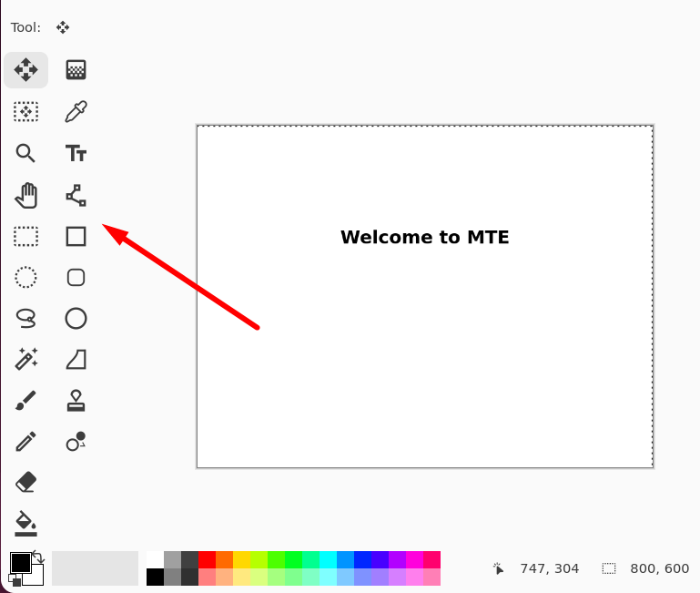
Task: Click the 'Welcome to MTE' canvas text
Action: (424, 237)
